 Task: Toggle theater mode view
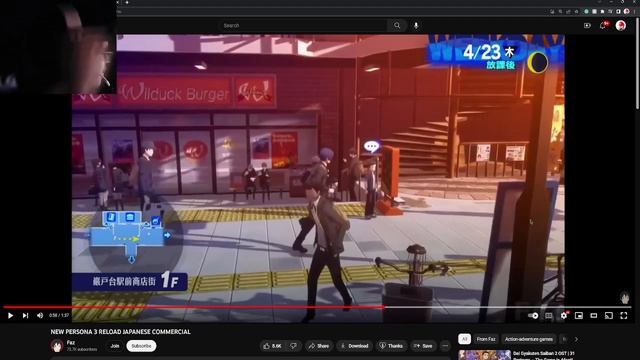594,316
